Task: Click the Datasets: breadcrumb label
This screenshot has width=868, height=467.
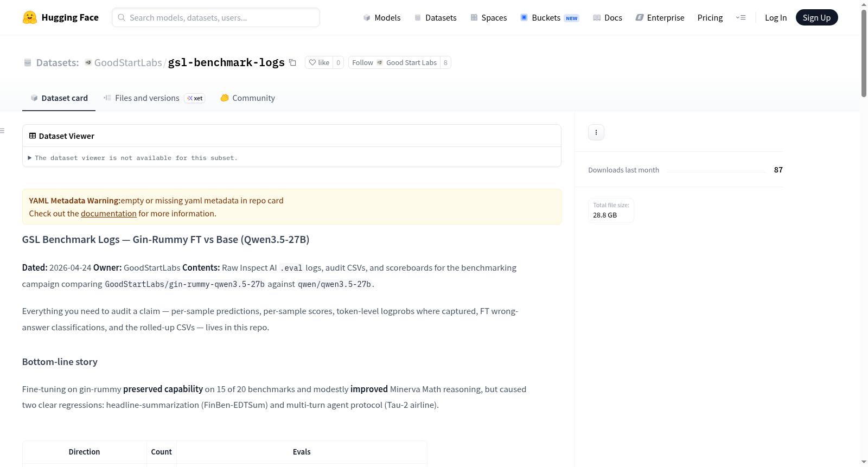Action: [58, 62]
